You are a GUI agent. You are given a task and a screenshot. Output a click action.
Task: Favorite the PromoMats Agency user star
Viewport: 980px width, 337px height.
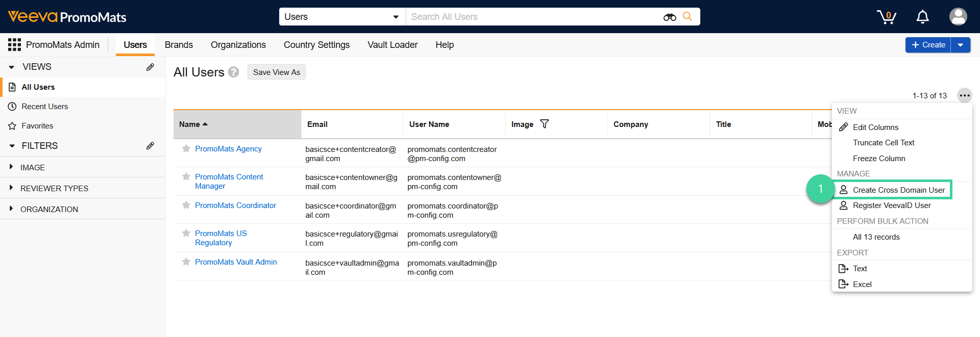pyautogui.click(x=186, y=148)
